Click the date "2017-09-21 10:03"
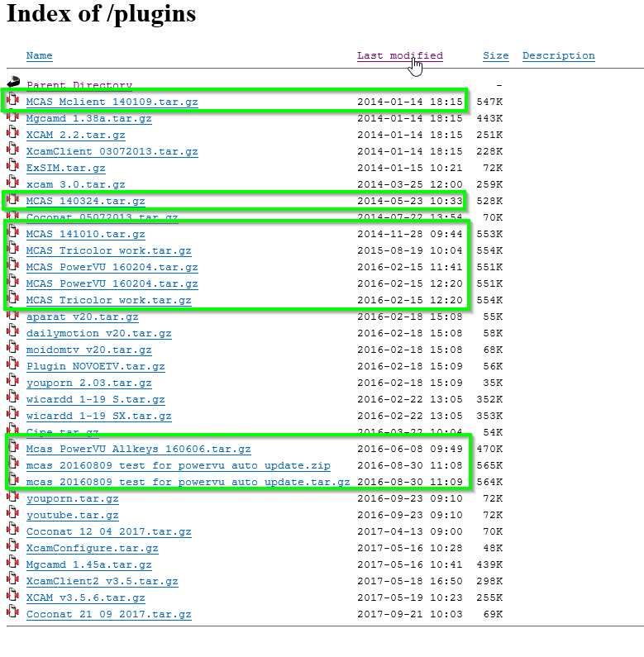The width and height of the screenshot is (644, 657). tap(409, 614)
